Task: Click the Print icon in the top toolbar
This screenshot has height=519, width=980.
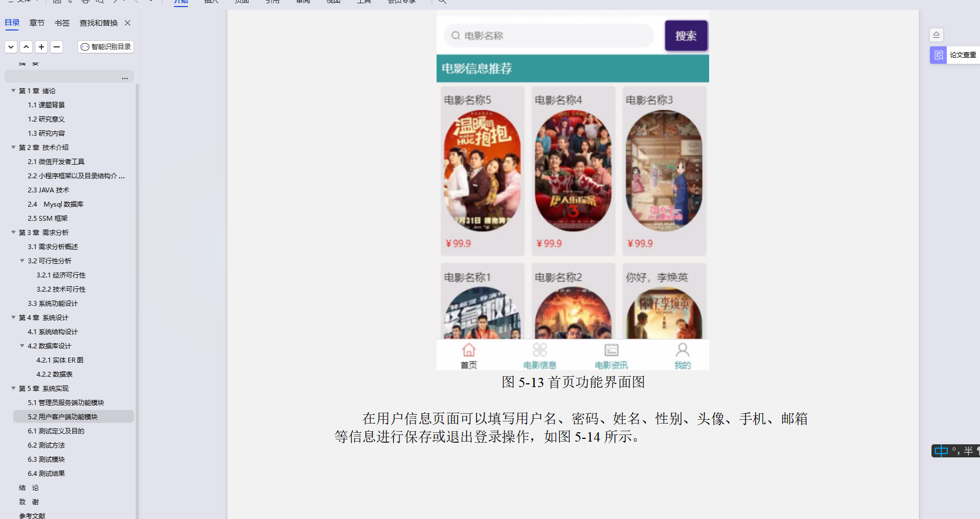Action: coord(85,2)
